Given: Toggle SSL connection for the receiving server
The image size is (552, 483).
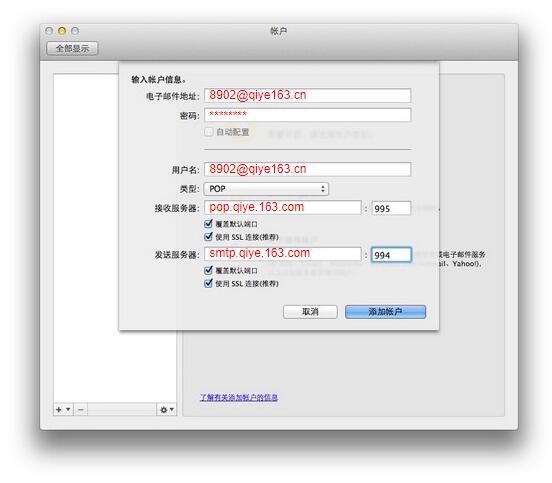Looking at the screenshot, I should pyautogui.click(x=208, y=237).
